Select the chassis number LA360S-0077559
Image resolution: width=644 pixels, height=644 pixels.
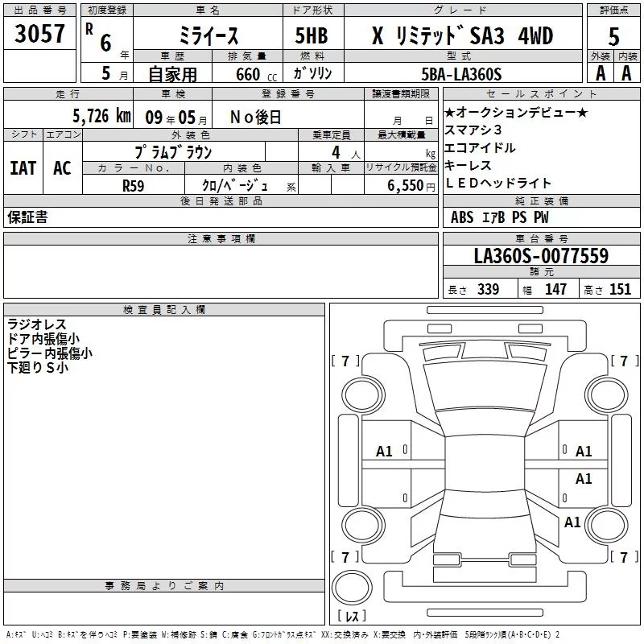click(541, 257)
